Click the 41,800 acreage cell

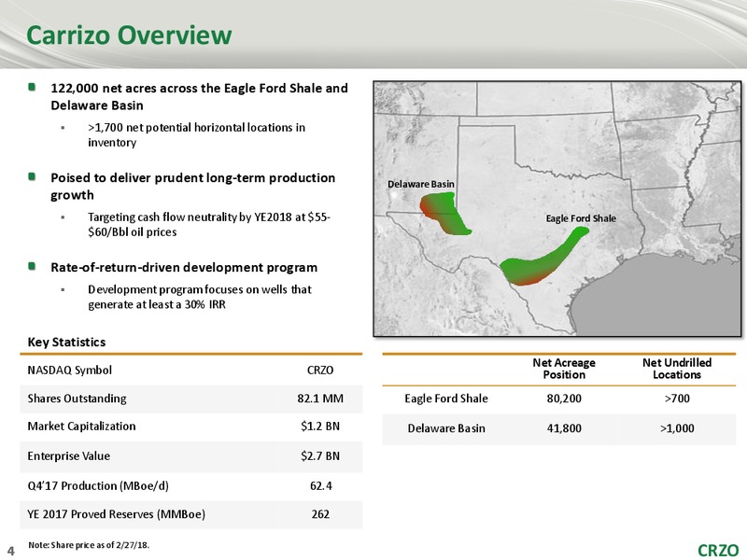564,428
